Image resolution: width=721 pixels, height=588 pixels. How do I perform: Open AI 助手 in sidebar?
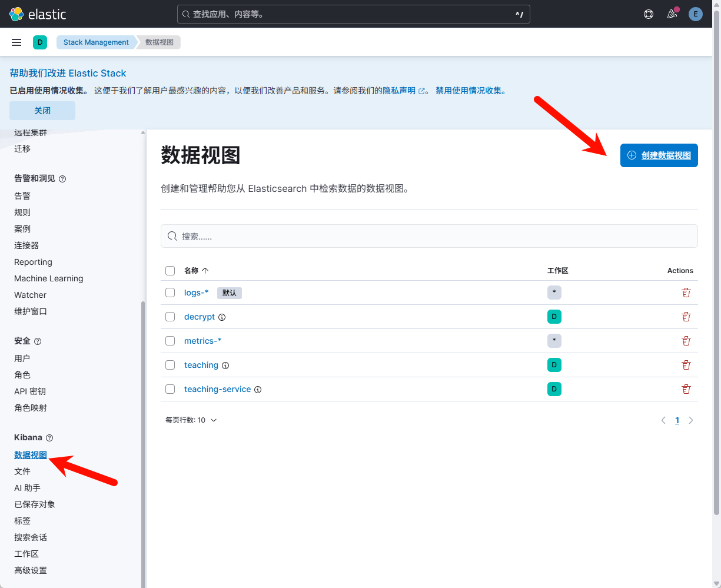[x=27, y=488]
